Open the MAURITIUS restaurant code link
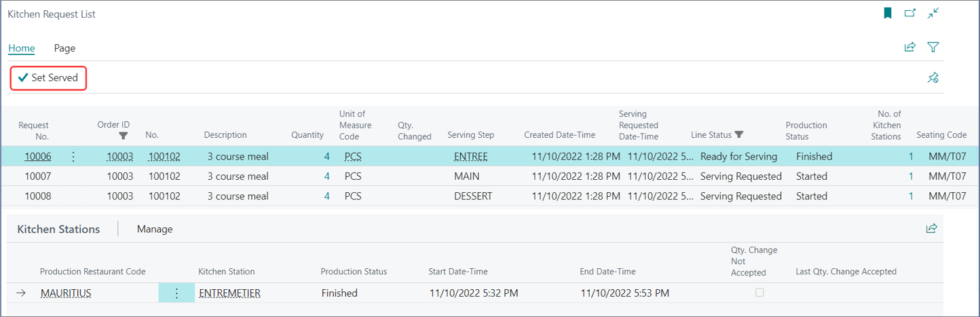 (66, 293)
